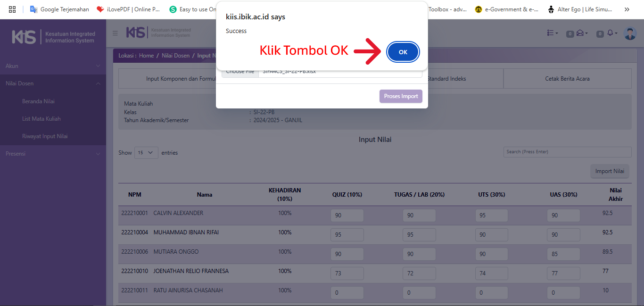
Task: Click the Home breadcrumb link
Action: 146,56
